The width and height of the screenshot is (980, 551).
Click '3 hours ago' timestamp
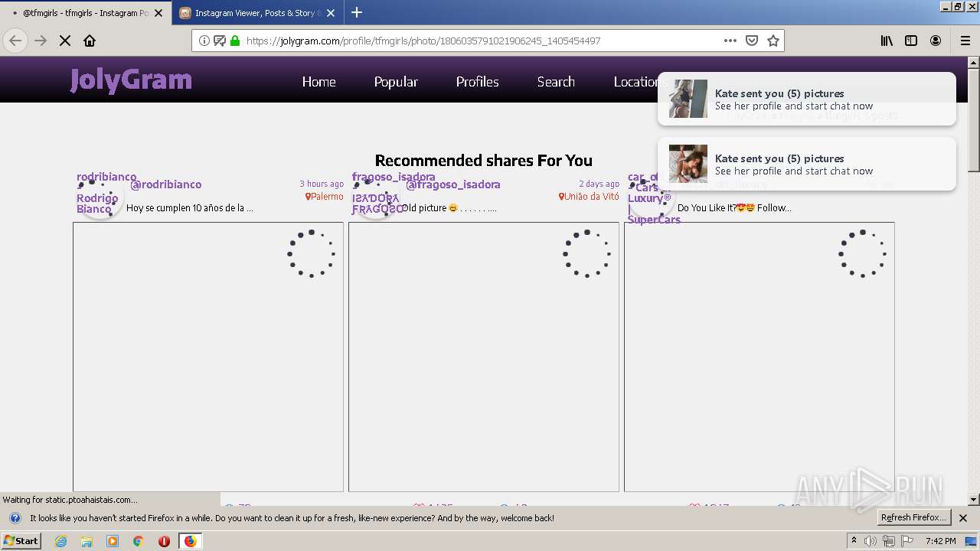[322, 184]
